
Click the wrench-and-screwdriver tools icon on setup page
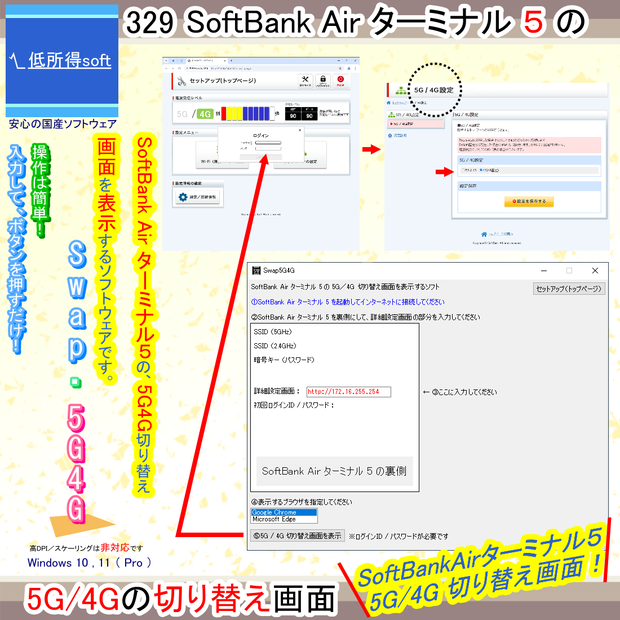point(305,81)
